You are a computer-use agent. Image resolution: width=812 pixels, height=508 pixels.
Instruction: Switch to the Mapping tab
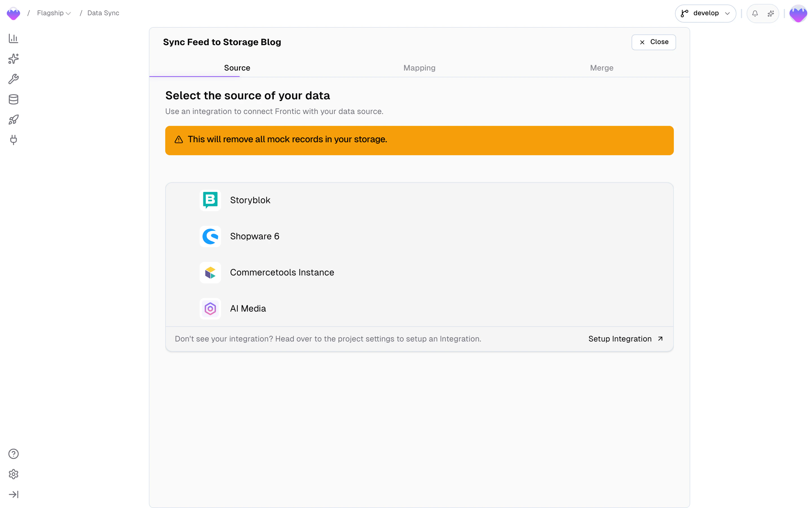420,68
